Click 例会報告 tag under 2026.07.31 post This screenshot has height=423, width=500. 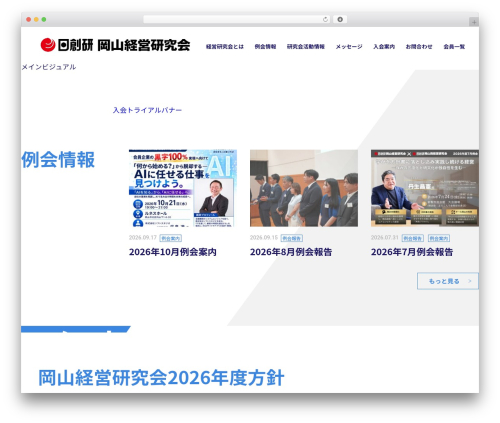coord(413,238)
